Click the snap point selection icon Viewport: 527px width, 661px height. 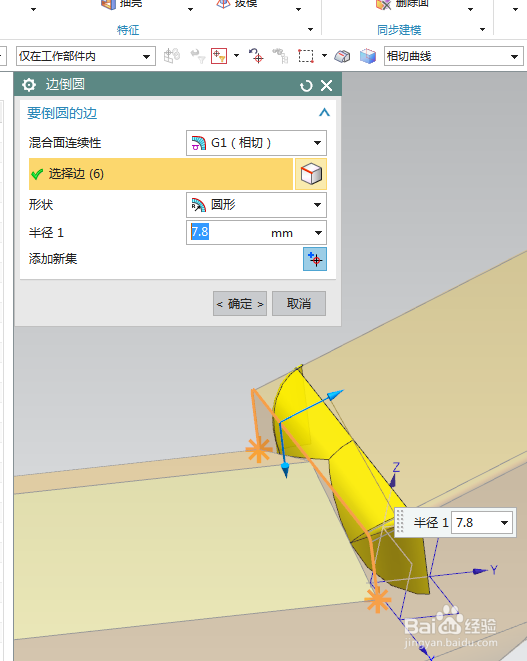click(219, 56)
